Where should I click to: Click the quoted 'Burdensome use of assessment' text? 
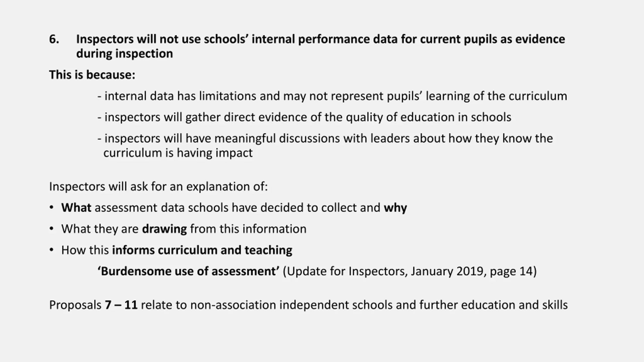point(188,271)
